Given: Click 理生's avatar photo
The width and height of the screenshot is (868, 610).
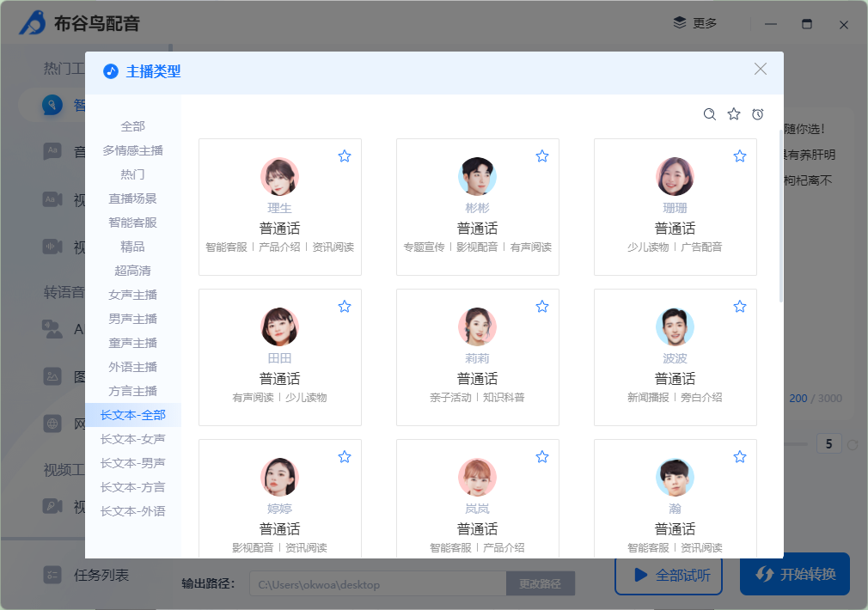Looking at the screenshot, I should coord(279,176).
